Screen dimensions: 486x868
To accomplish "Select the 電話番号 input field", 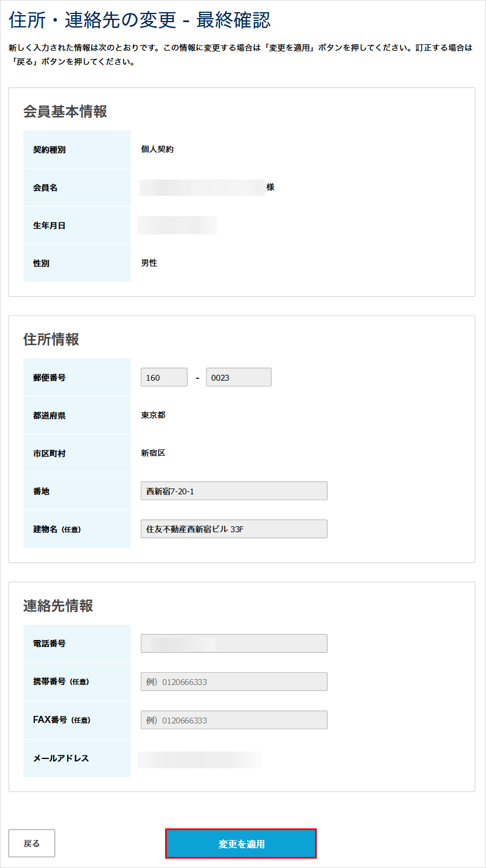I will pyautogui.click(x=234, y=644).
